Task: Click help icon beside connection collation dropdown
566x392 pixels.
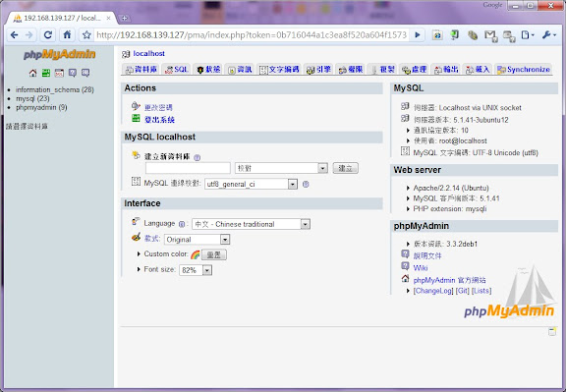Action: 306,184
